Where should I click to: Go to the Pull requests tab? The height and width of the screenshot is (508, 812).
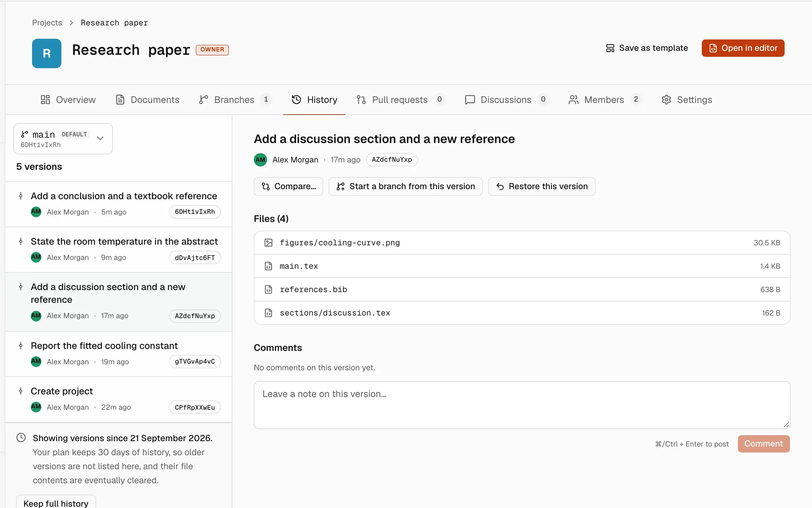click(x=401, y=100)
